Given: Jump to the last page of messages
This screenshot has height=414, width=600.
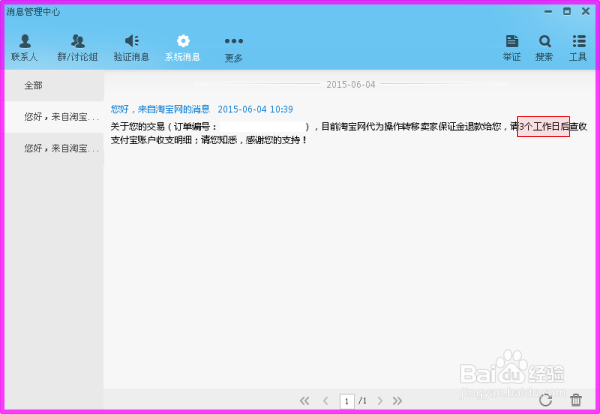Looking at the screenshot, I should coord(397,401).
